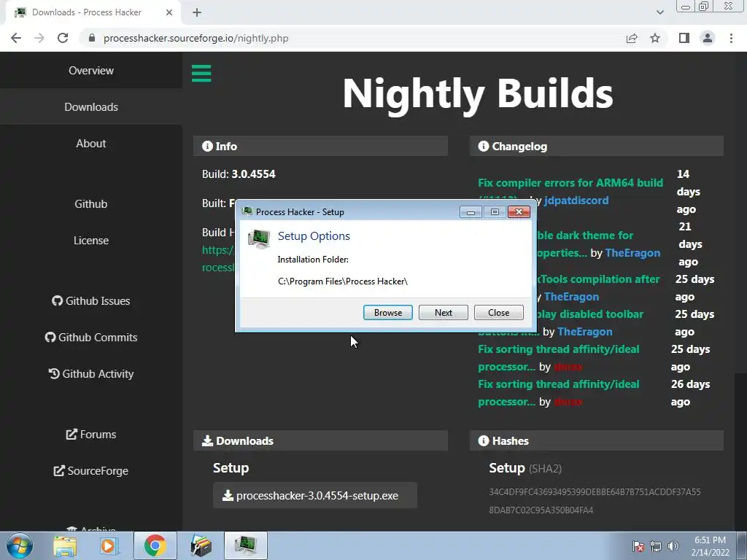This screenshot has height=560, width=747.
Task: Bookmark this page with the star icon
Action: tap(655, 38)
